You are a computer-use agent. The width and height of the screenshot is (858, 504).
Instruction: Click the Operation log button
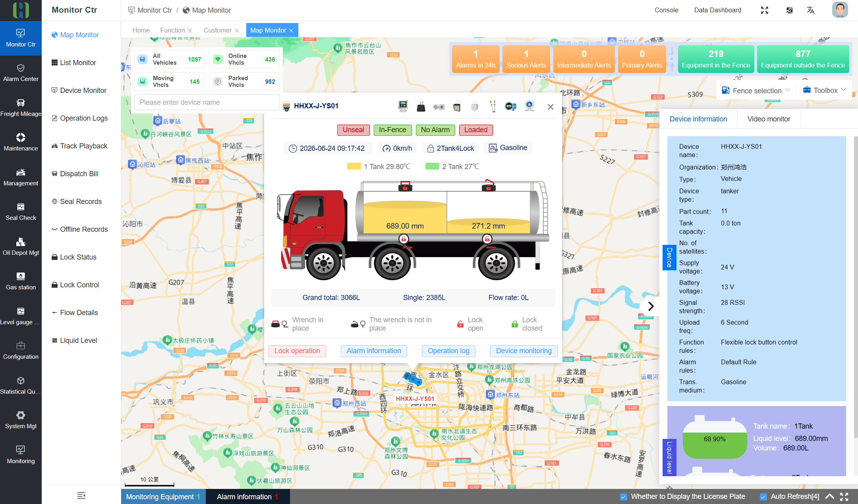(448, 351)
